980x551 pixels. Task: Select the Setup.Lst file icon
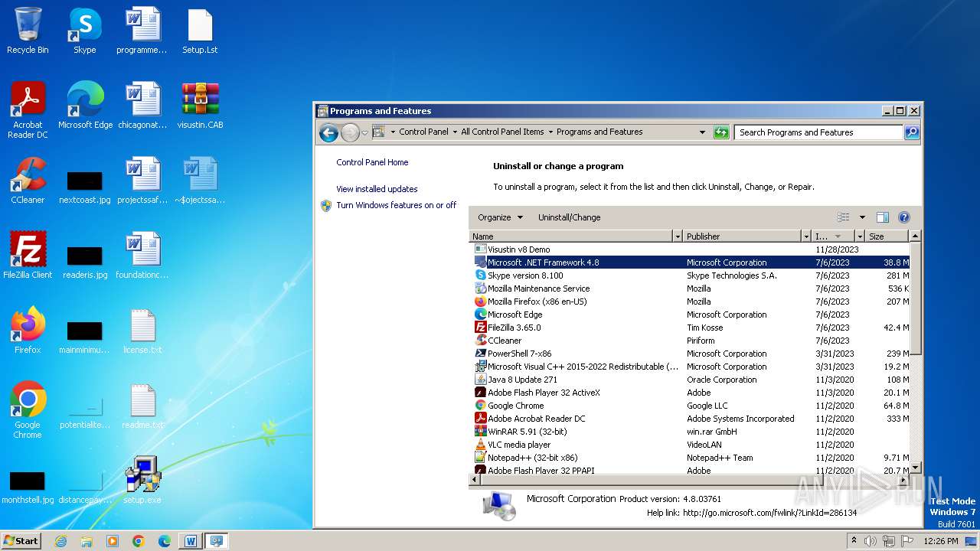[x=200, y=31]
